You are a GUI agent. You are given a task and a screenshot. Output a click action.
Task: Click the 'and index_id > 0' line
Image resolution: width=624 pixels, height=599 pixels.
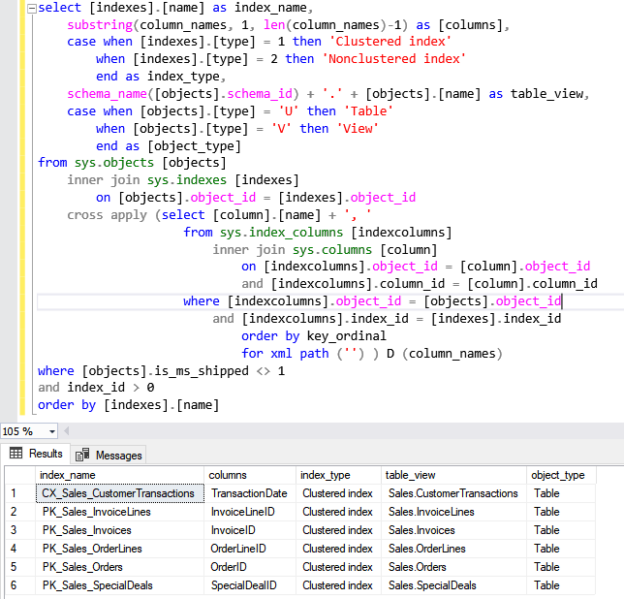pyautogui.click(x=96, y=388)
